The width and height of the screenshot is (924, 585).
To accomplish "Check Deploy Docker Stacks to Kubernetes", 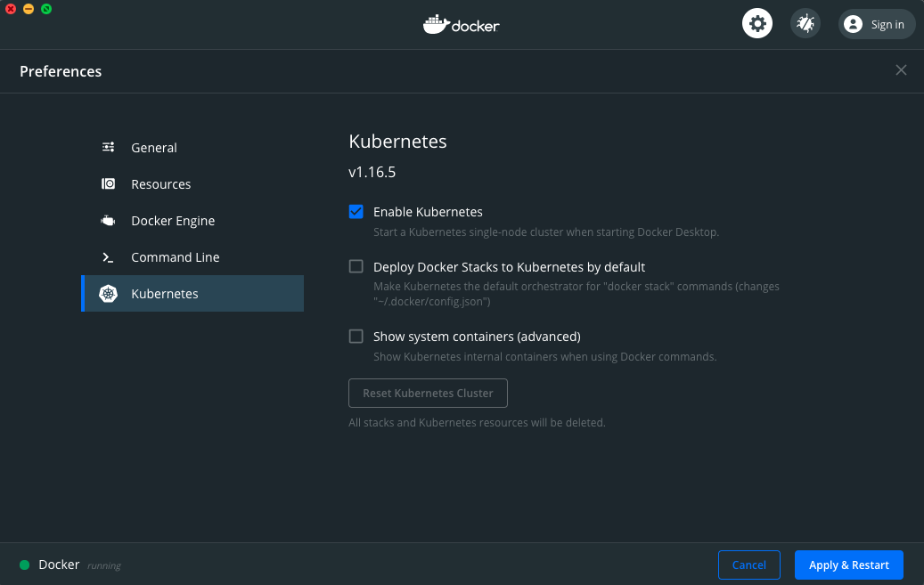I will 356,266.
